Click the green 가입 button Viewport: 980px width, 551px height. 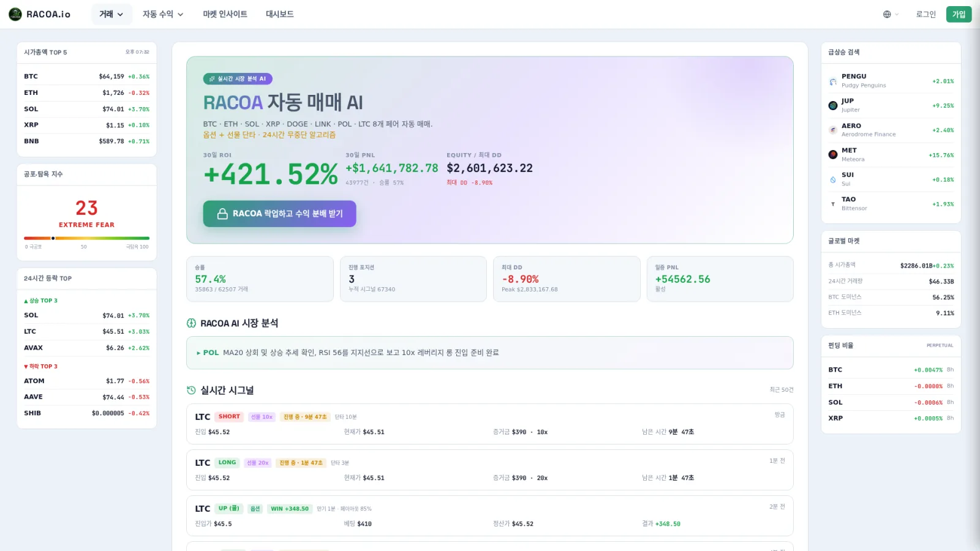(x=959, y=14)
